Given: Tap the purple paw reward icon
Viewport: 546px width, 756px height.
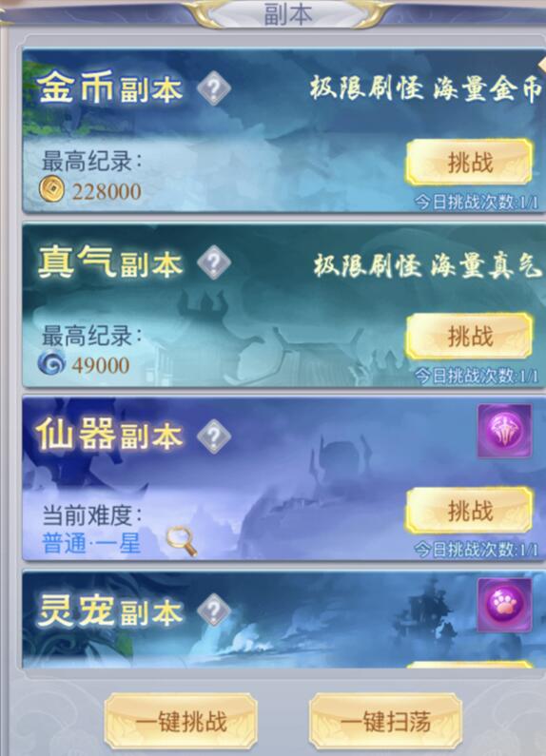Looking at the screenshot, I should pos(504,605).
